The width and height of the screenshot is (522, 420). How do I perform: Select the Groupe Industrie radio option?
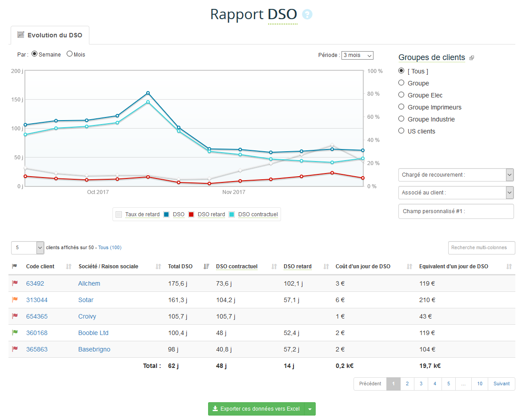click(x=402, y=119)
